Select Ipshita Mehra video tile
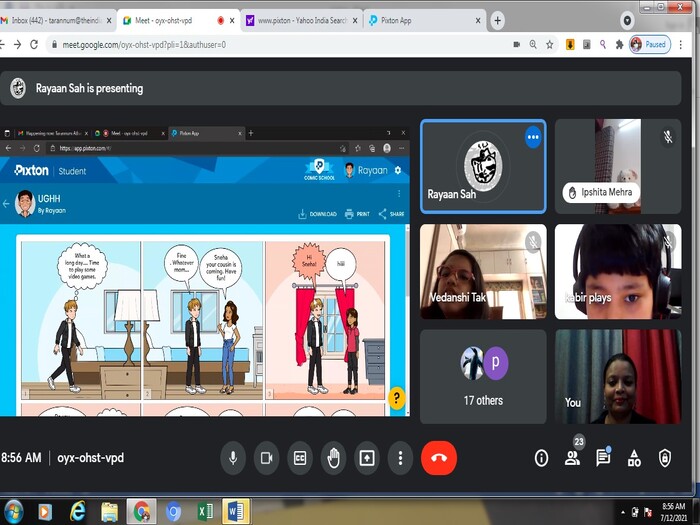 pos(618,166)
